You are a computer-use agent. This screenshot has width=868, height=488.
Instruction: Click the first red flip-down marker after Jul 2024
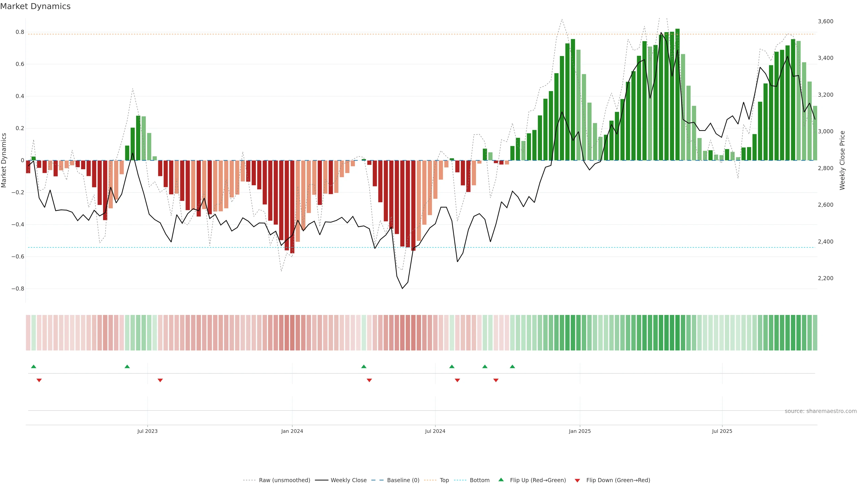point(457,380)
